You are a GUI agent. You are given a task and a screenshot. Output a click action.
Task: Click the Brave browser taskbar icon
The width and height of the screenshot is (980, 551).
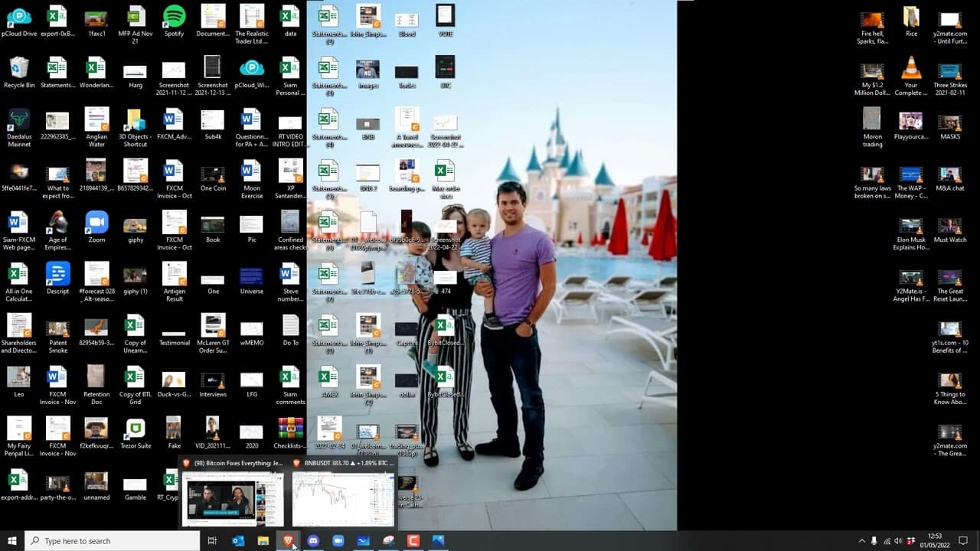pos(288,541)
